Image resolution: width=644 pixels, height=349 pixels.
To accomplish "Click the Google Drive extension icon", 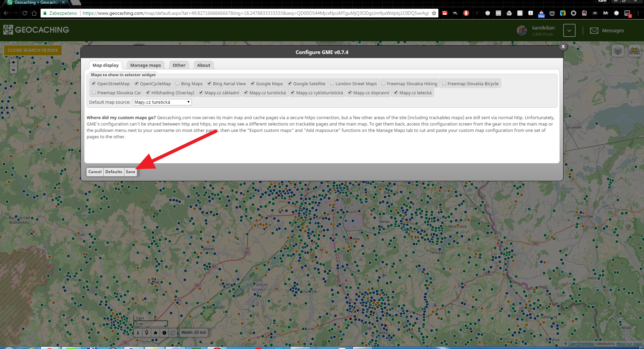I will 509,13.
